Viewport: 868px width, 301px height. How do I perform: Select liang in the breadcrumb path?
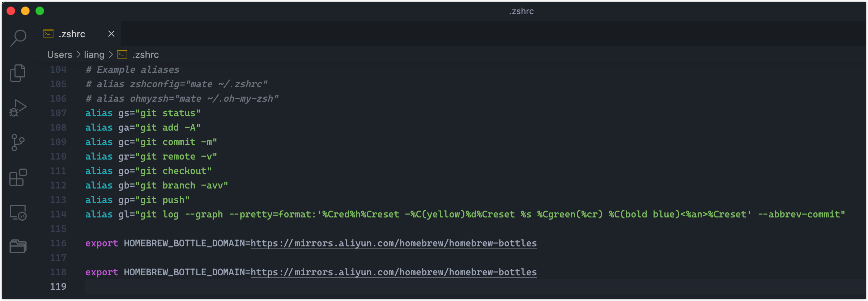[94, 54]
